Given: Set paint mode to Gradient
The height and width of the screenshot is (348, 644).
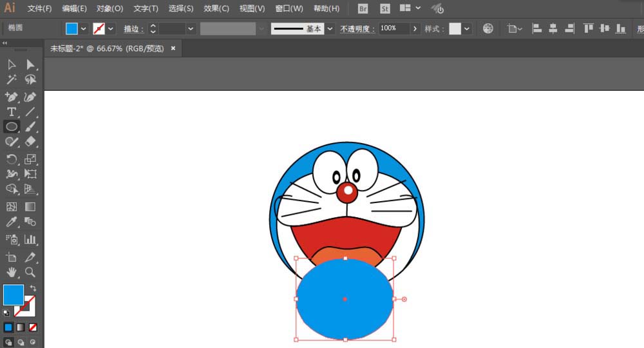Looking at the screenshot, I should click(x=21, y=327).
